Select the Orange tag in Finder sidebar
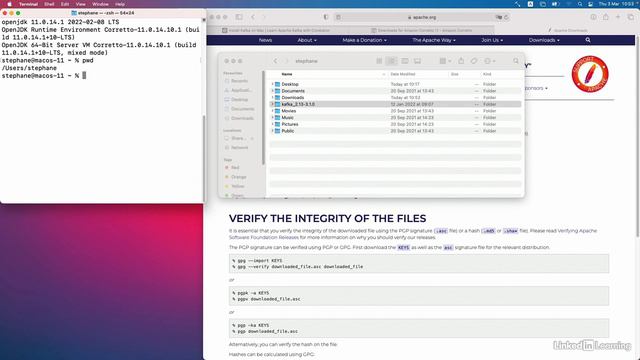This screenshot has width=640, height=360. [x=236, y=177]
